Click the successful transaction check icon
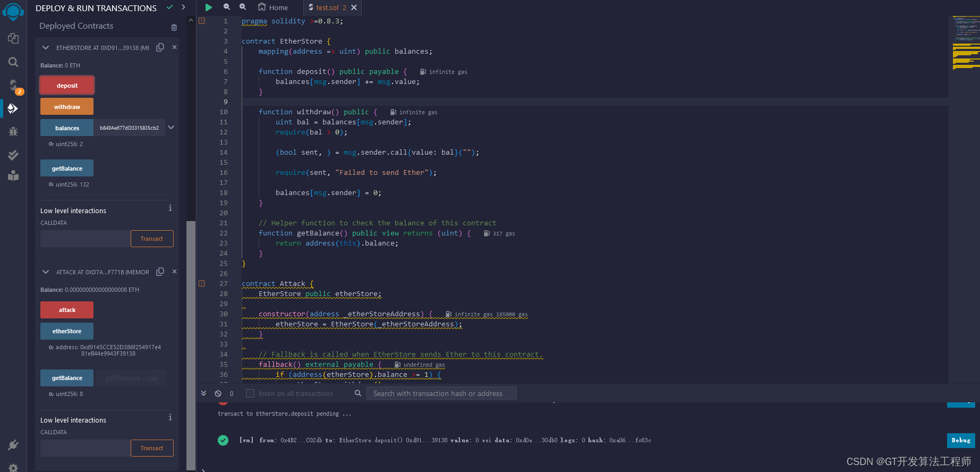This screenshot has width=980, height=472. (223, 440)
